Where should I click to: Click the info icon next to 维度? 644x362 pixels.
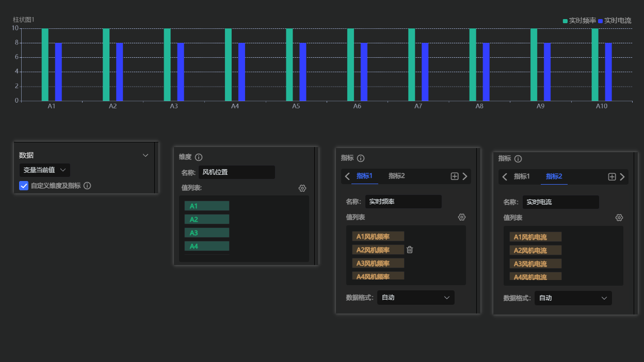tap(199, 157)
